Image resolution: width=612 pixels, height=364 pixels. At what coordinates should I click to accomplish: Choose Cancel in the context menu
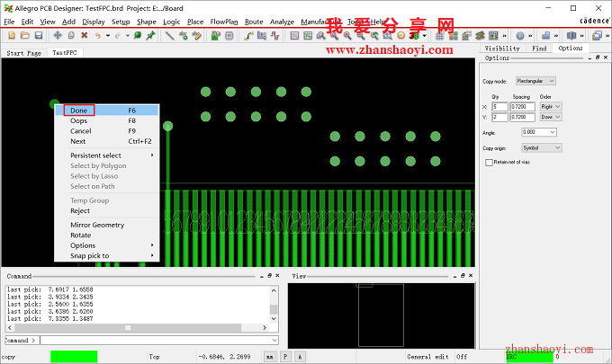click(106, 131)
